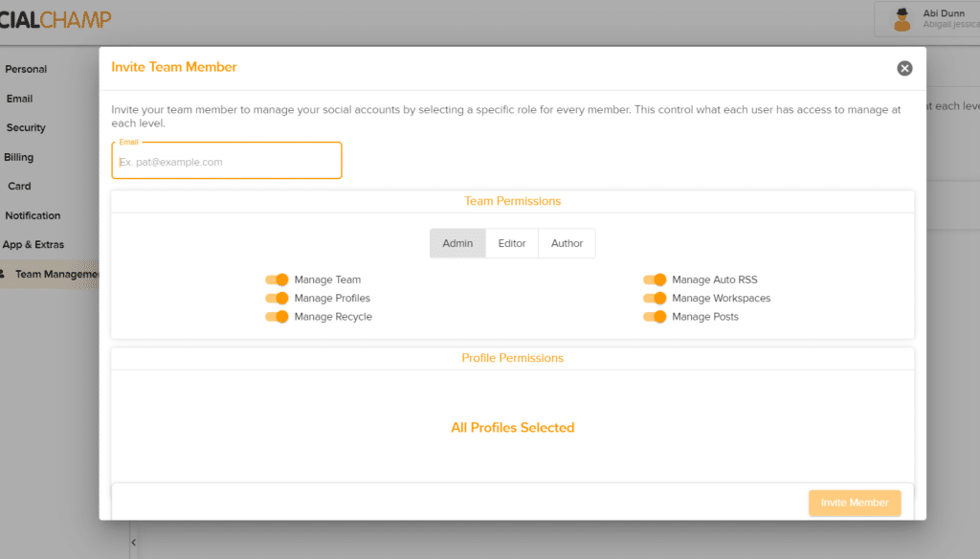Click the Manage Recycle label

tap(333, 317)
